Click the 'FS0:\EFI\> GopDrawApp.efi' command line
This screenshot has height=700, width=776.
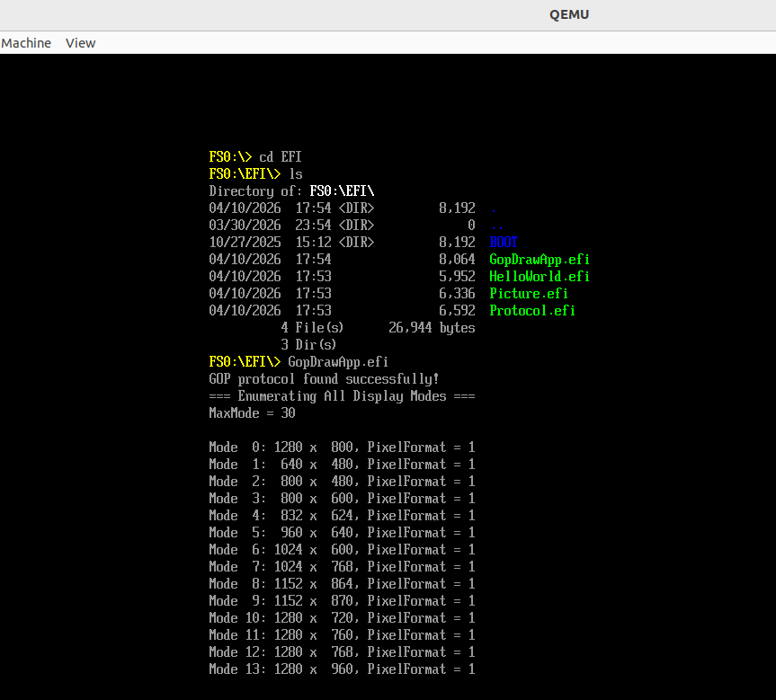pyautogui.click(x=299, y=361)
